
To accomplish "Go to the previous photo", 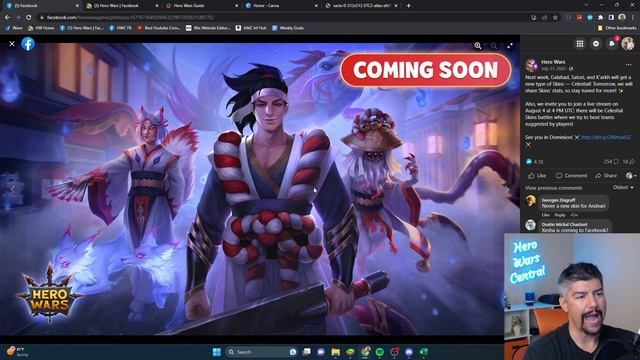I will click(13, 189).
